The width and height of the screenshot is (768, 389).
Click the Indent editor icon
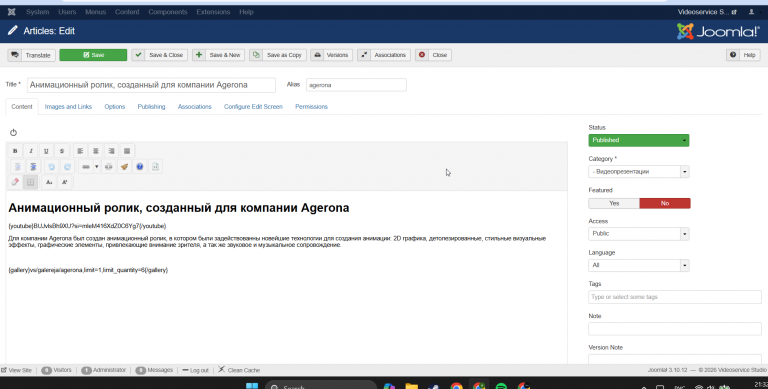pyautogui.click(x=33, y=167)
